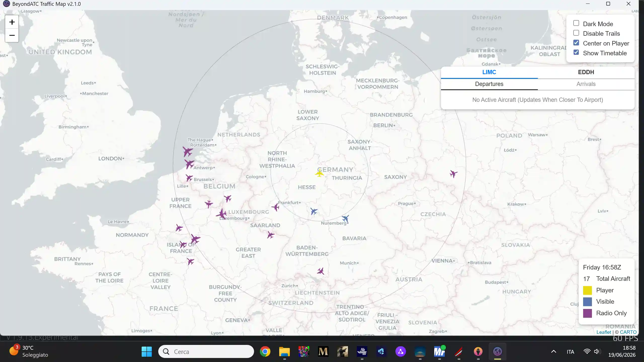Open the large M app in the taskbar
Viewport: 644px width, 362px height.
pos(323,351)
